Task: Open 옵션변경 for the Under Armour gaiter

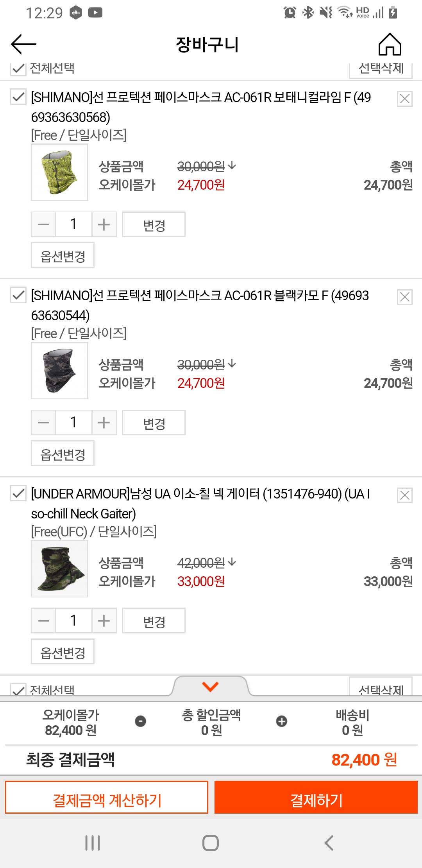Action: 63,652
